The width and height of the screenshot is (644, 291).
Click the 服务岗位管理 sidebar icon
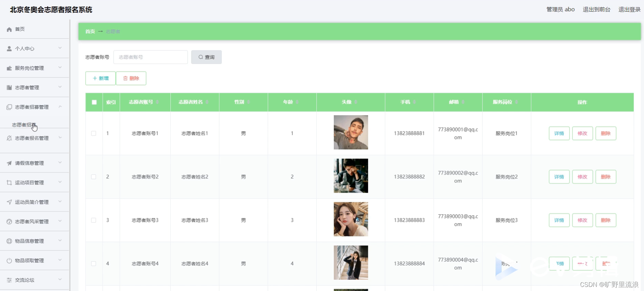[9, 68]
